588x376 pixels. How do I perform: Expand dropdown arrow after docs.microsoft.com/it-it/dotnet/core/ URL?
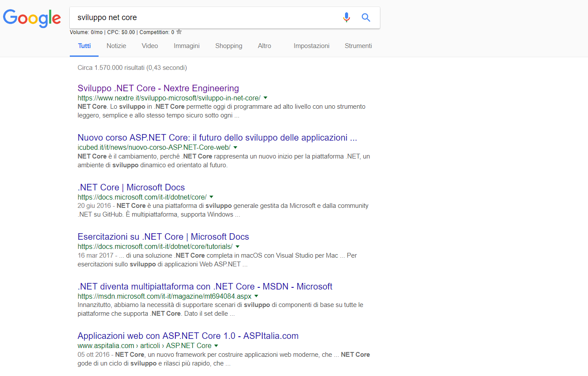coord(211,197)
